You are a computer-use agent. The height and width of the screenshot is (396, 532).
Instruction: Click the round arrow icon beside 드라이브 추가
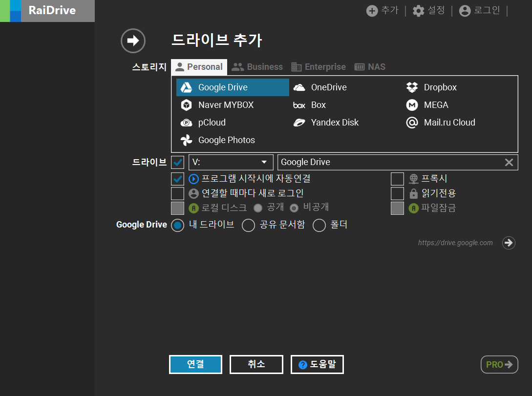coord(133,41)
